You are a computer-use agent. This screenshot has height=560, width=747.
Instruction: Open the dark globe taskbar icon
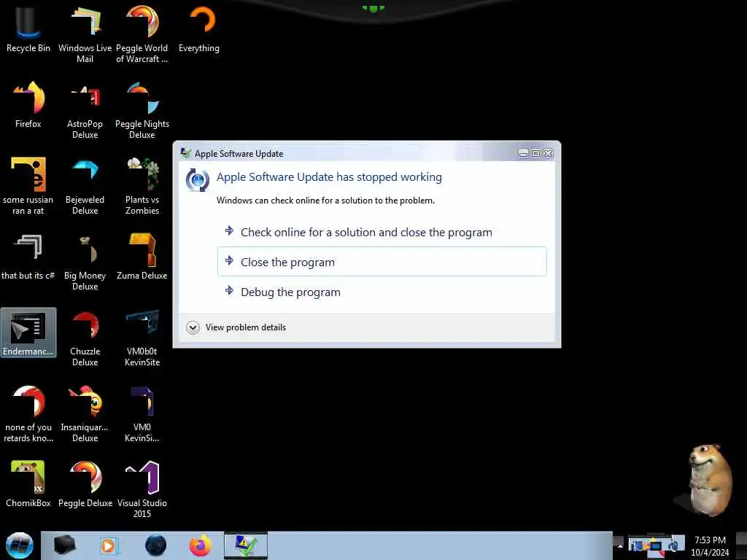click(156, 545)
